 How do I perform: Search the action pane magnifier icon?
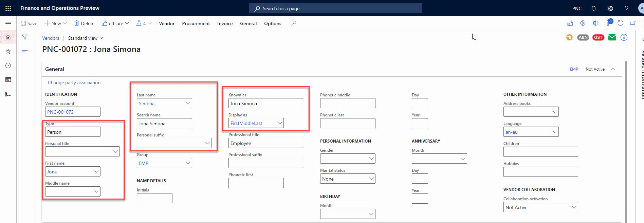294,23
